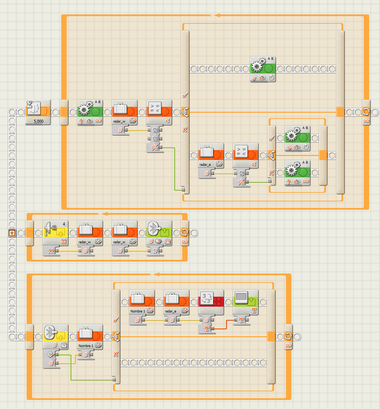This screenshot has width=380, height=409.
Task: Click the Number to Text block
Action: (211, 302)
